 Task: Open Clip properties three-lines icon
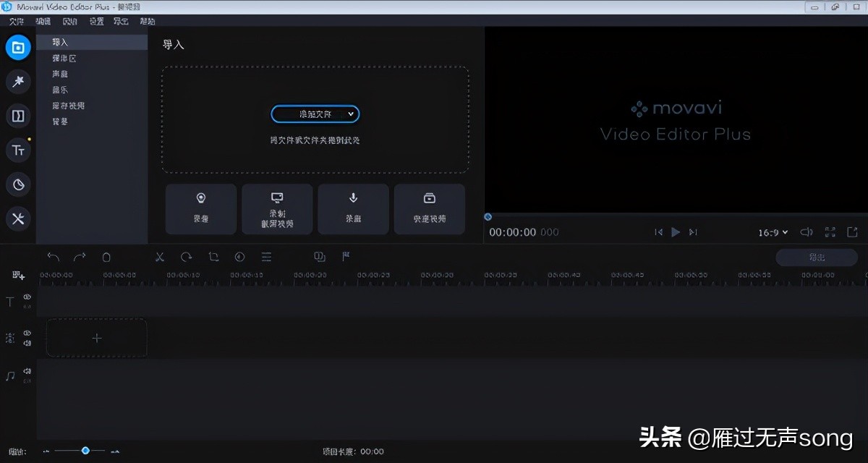tap(266, 257)
